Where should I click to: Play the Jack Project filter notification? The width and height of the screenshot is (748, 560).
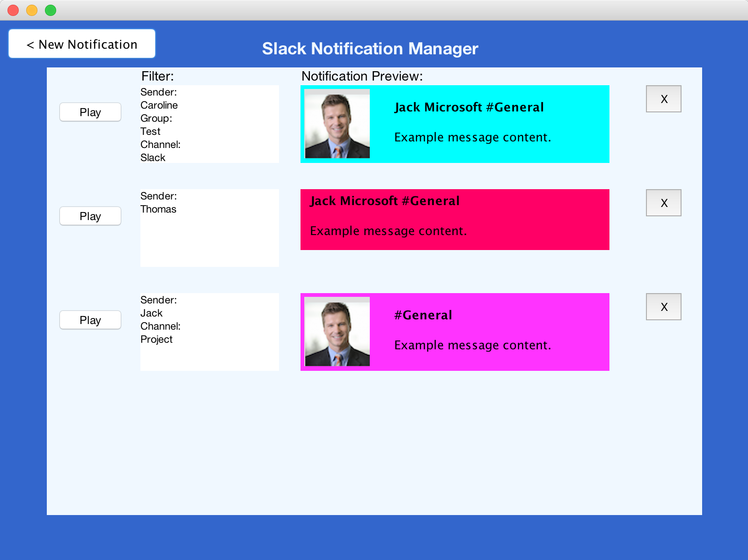tap(90, 320)
